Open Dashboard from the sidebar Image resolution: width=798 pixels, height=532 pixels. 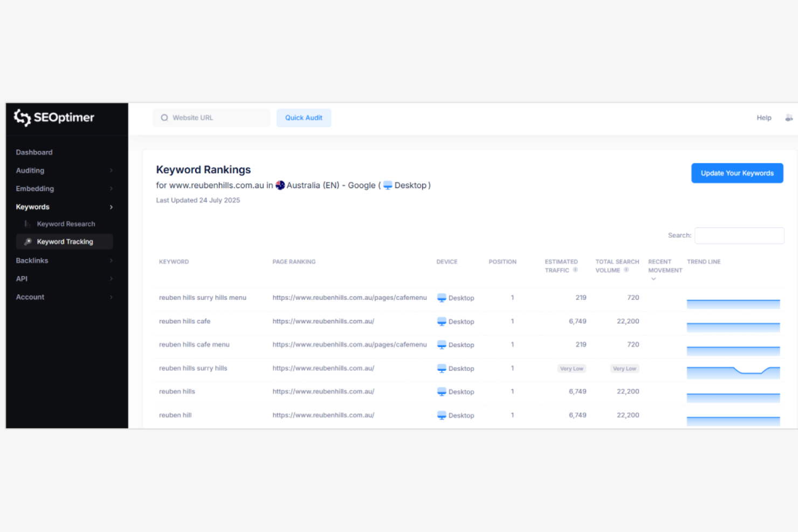tap(34, 152)
